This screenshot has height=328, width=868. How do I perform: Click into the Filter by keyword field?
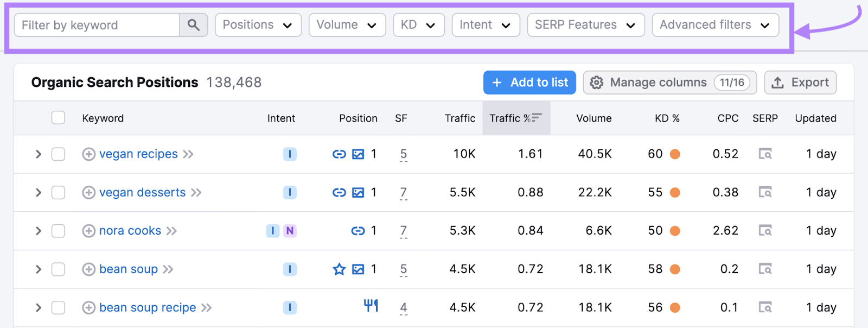(98, 25)
